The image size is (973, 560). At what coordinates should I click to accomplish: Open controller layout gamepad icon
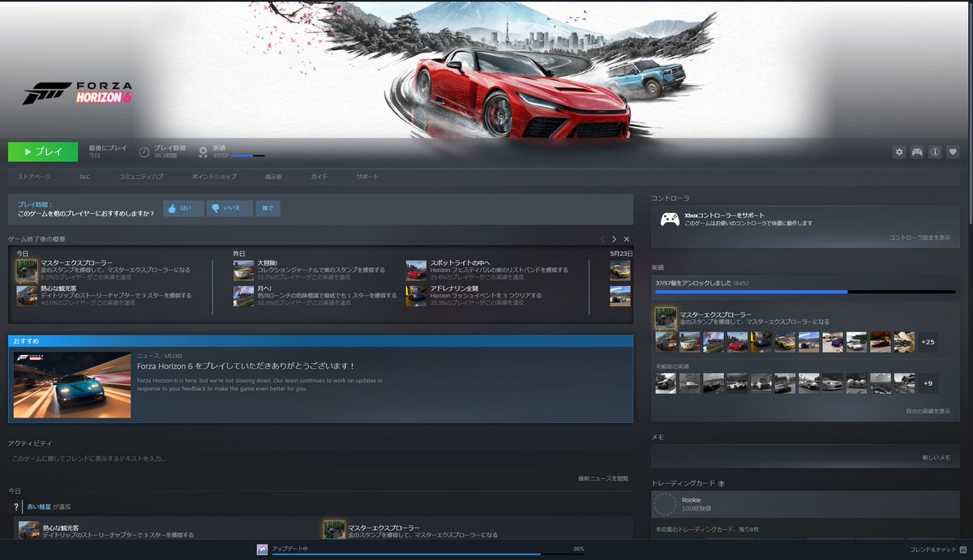(917, 152)
